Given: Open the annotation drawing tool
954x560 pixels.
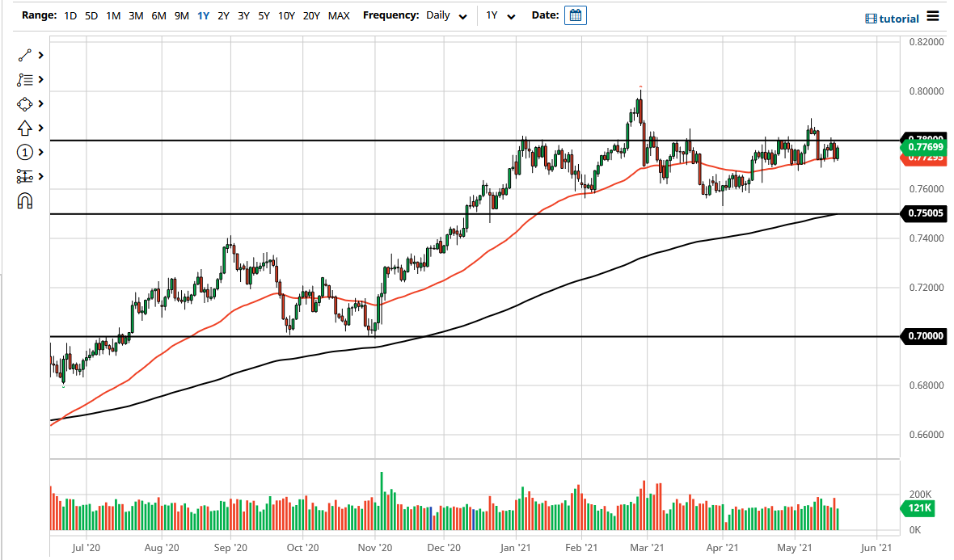Looking at the screenshot, I should point(24,79).
